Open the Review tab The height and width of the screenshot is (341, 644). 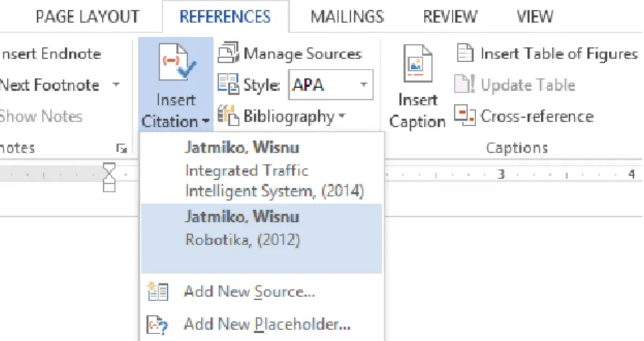tap(450, 17)
